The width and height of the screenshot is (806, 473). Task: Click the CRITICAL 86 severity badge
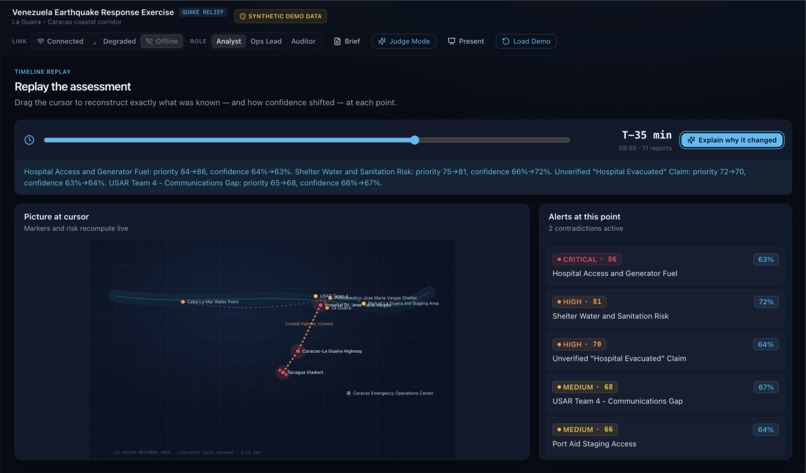tap(587, 259)
